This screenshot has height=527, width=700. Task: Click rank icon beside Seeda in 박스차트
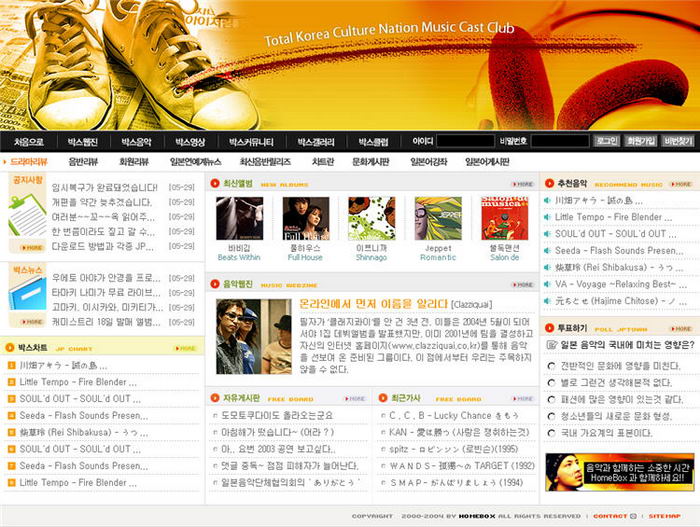click(x=12, y=416)
